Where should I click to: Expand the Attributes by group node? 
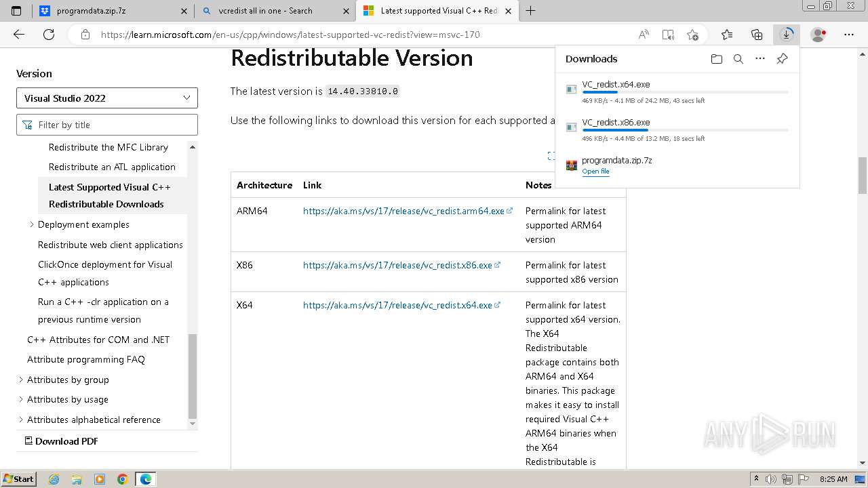[x=20, y=380]
